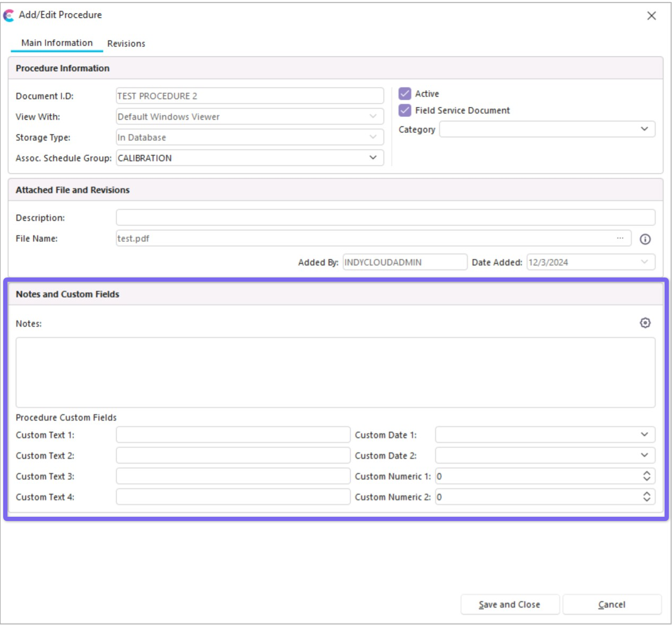The height and width of the screenshot is (625, 672).
Task: Click the file info icon beside File Name
Action: [645, 239]
